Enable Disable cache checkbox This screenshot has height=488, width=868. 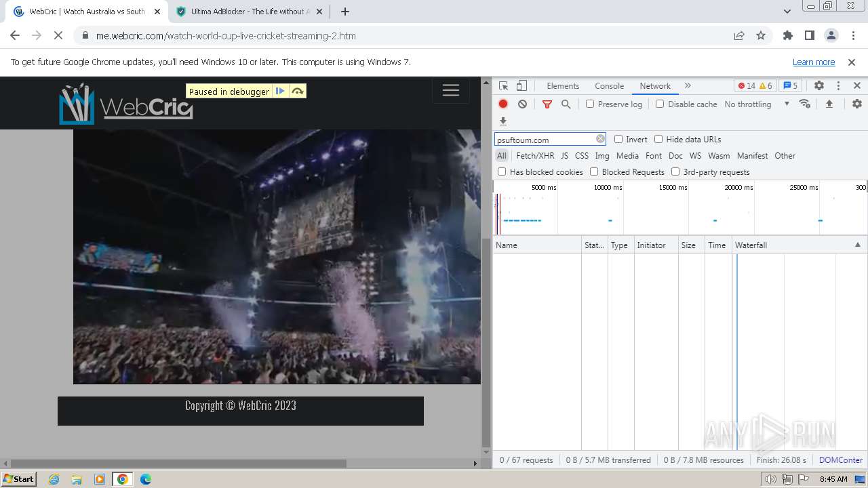point(660,104)
